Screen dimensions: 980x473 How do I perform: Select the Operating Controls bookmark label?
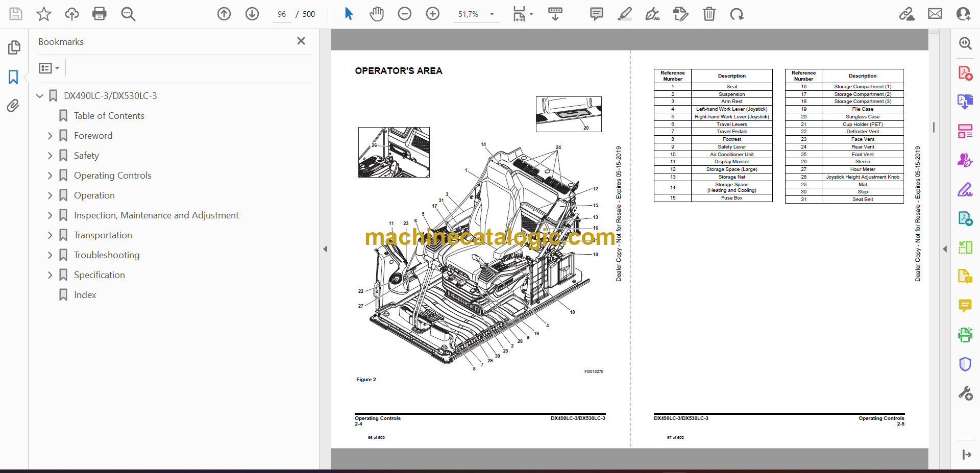(x=113, y=176)
